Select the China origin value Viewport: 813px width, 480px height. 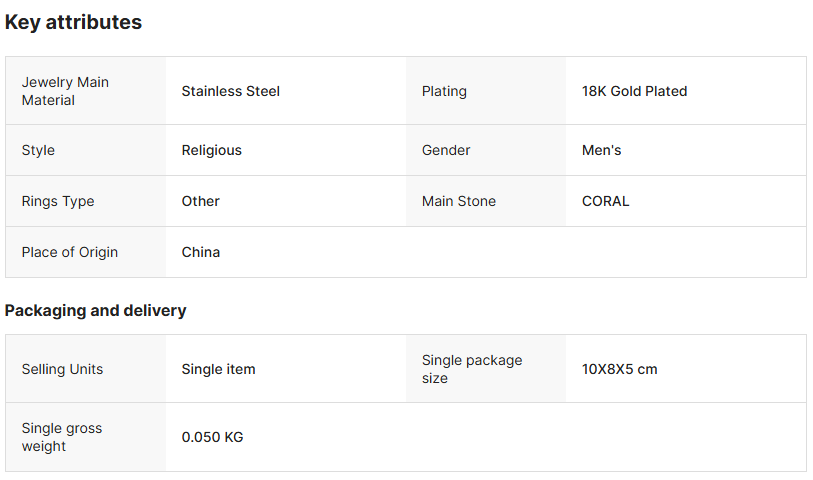point(200,252)
